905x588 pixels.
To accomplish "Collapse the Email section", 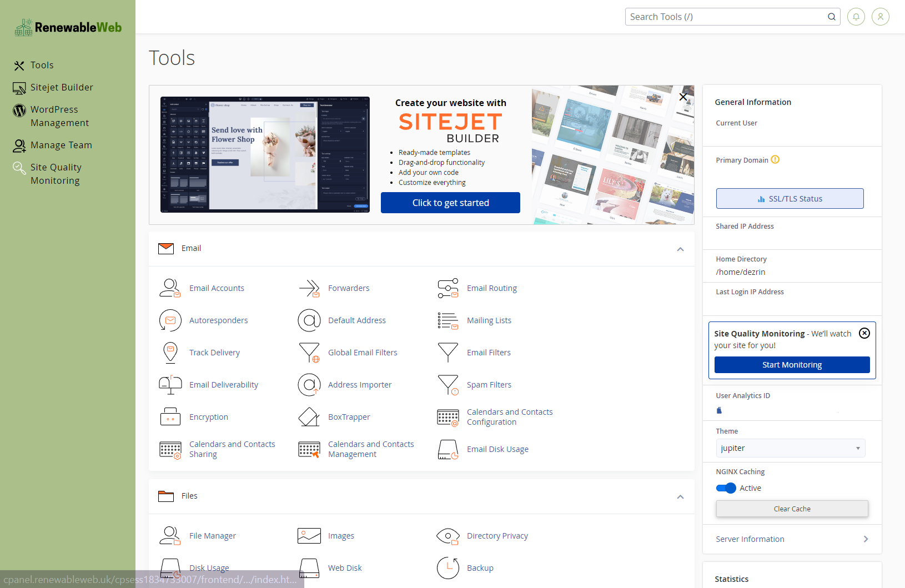I will click(680, 249).
